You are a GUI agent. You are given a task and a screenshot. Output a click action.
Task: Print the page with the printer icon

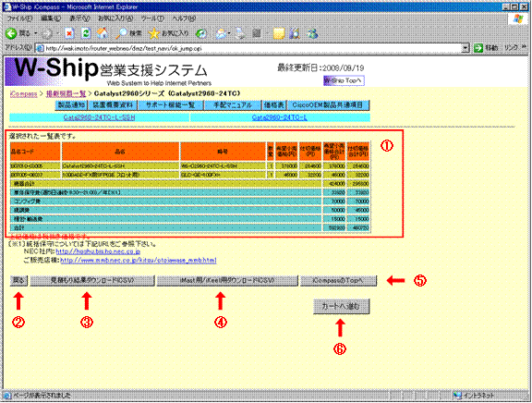coord(241,33)
